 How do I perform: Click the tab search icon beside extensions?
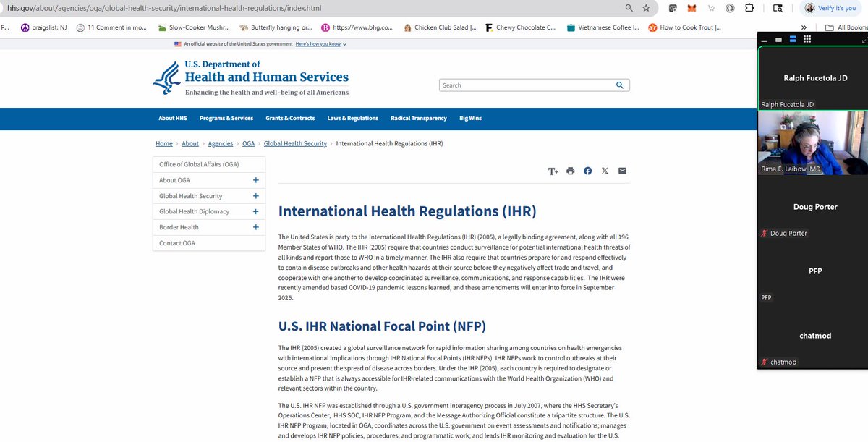[778, 9]
